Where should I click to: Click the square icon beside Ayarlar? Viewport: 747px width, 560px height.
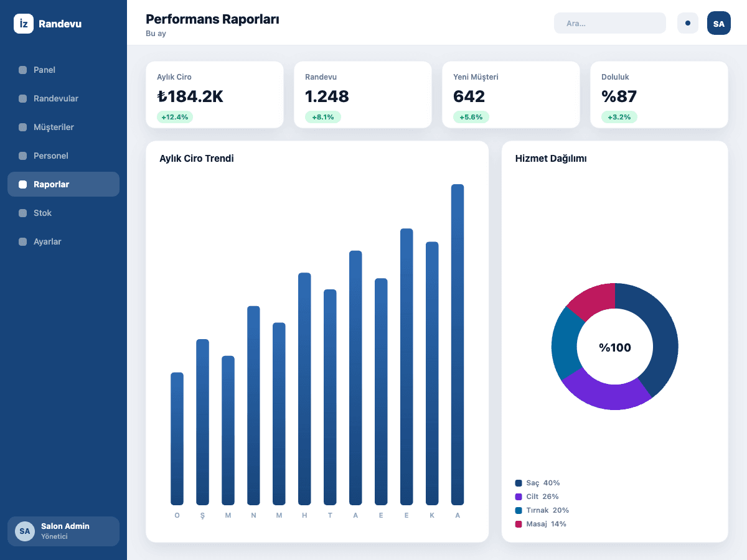(23, 241)
